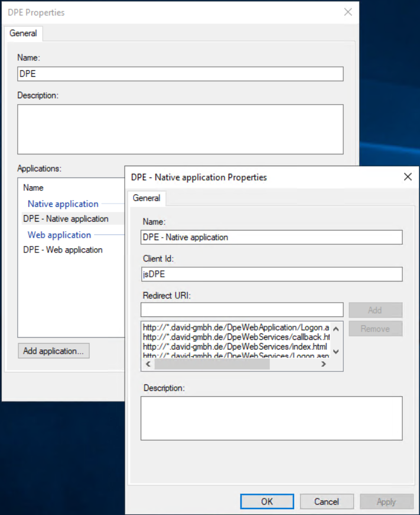Select DPE - Web application in list
Screen dimensions: 420x515
point(63,250)
